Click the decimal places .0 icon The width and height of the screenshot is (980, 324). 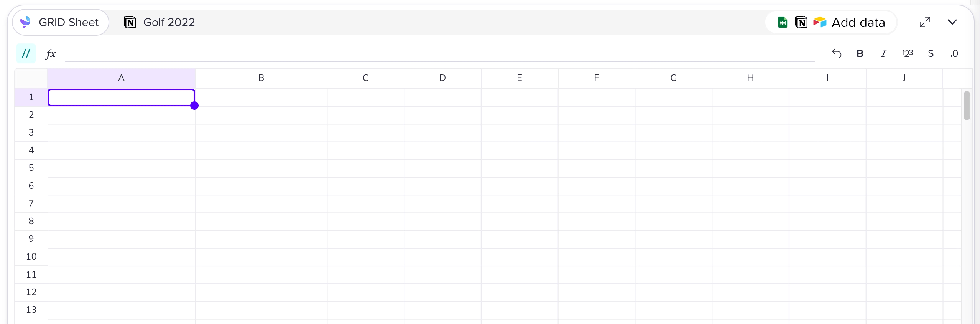click(954, 53)
